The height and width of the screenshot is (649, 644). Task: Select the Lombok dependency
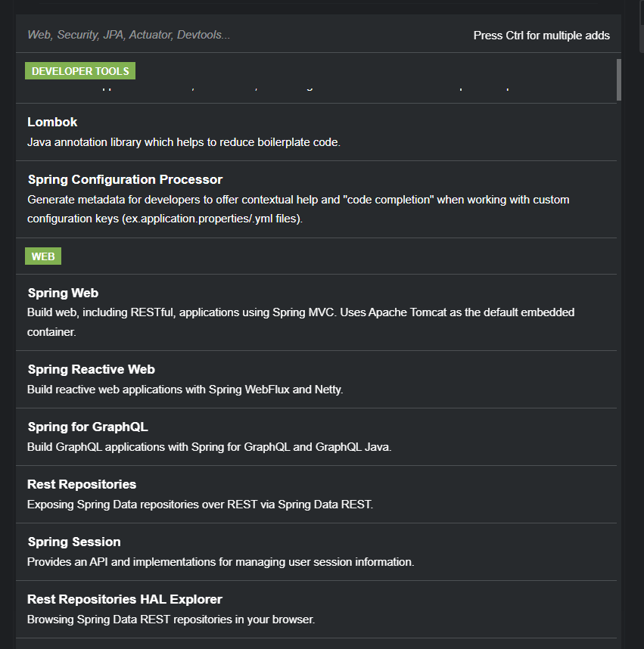coord(316,132)
